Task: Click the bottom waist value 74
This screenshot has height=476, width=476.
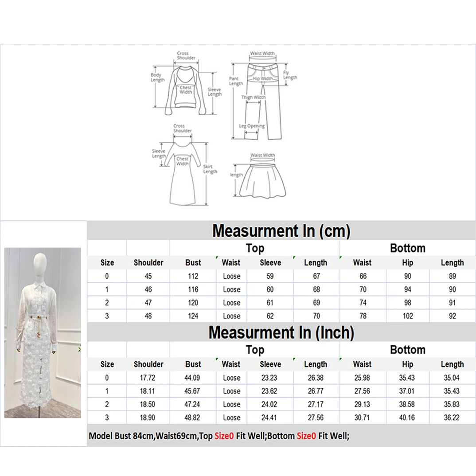Action: pos(363,303)
